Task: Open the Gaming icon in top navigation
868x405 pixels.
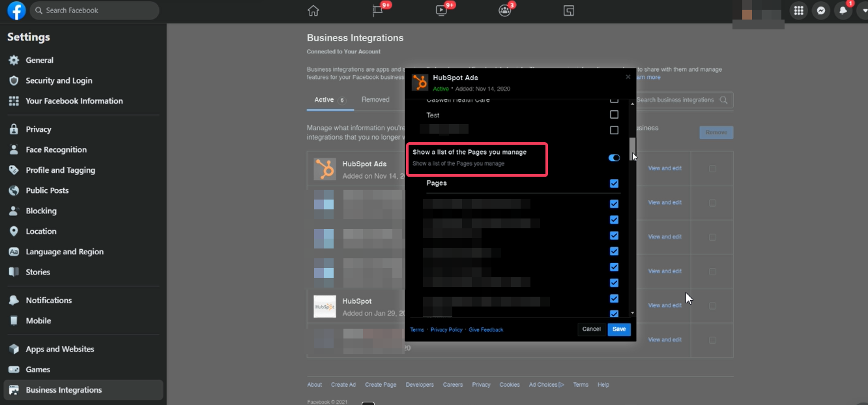Action: (x=568, y=10)
